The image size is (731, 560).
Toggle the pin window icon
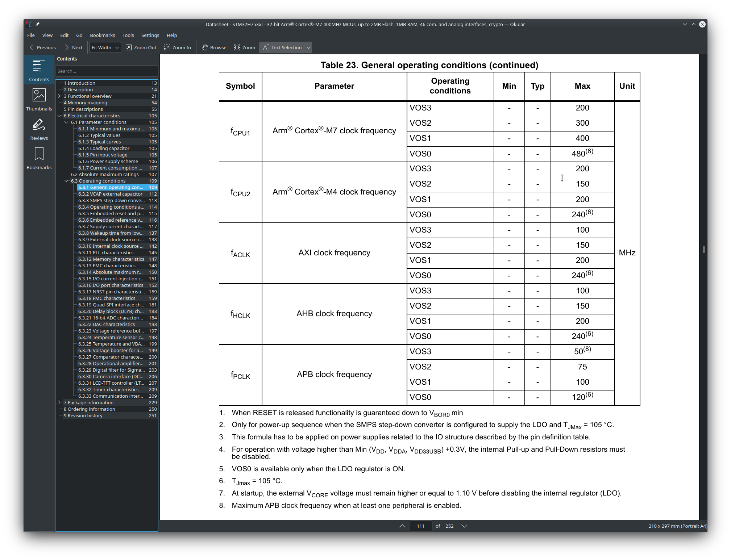click(x=37, y=24)
